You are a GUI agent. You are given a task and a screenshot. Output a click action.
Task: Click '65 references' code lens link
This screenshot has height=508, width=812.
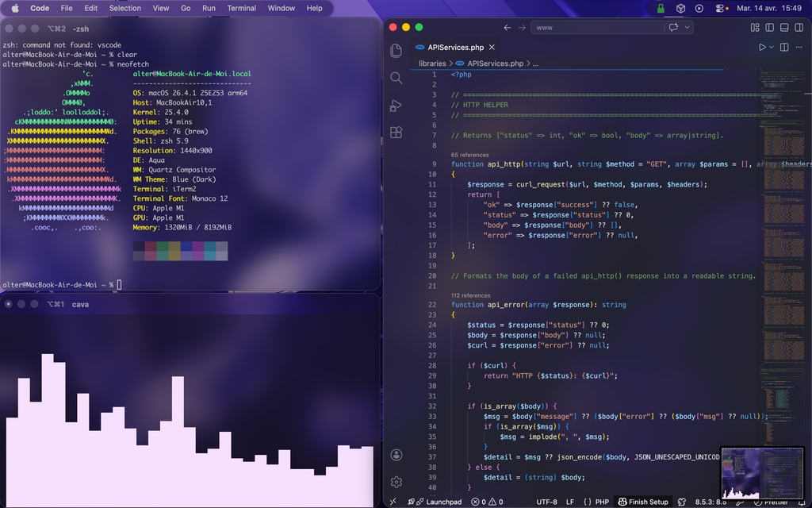469,155
